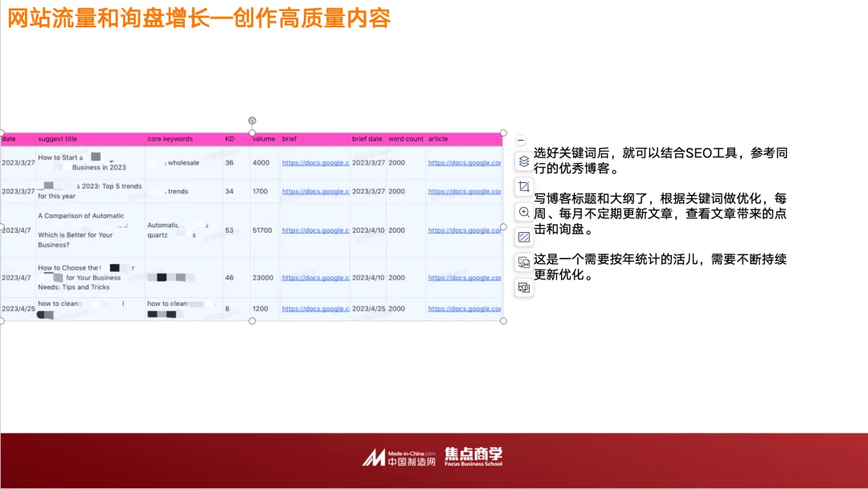The image size is (868, 489).
Task: Select the orange slide title text
Action: pos(199,18)
